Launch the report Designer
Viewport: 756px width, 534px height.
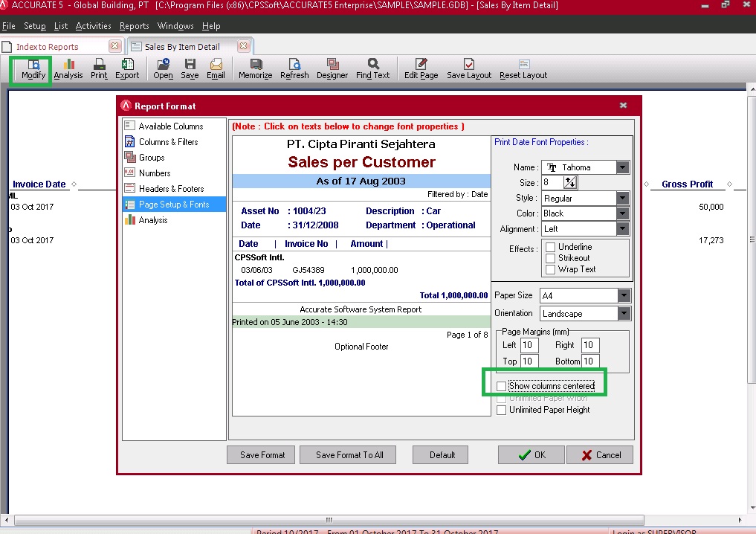[332, 69]
